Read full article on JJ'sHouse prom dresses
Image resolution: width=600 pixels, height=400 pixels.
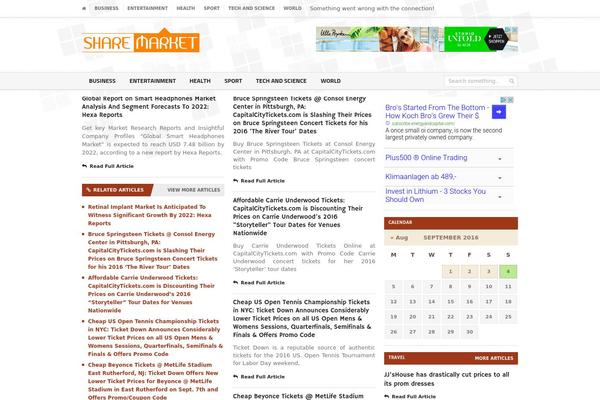(410, 397)
